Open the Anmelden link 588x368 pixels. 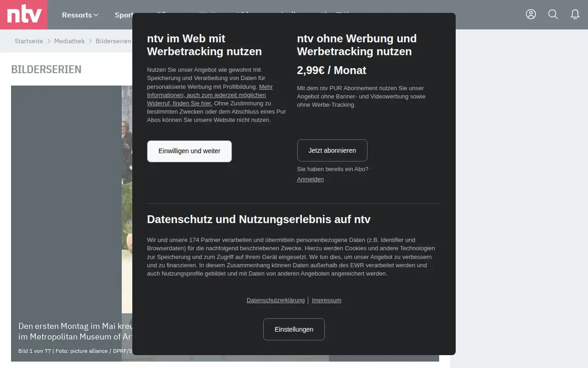(x=310, y=179)
